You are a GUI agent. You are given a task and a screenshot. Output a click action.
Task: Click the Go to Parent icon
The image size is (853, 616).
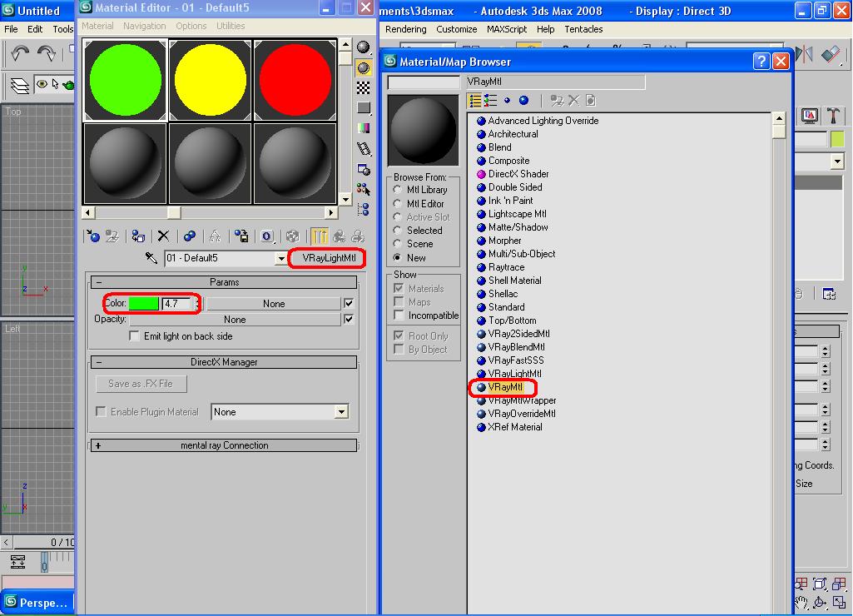(x=339, y=236)
